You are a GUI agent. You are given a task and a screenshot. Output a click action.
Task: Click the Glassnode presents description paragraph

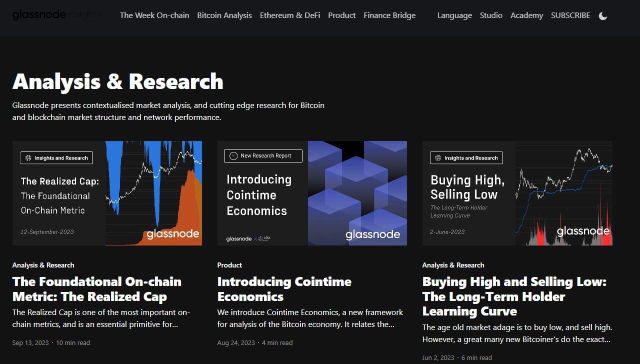(168, 111)
